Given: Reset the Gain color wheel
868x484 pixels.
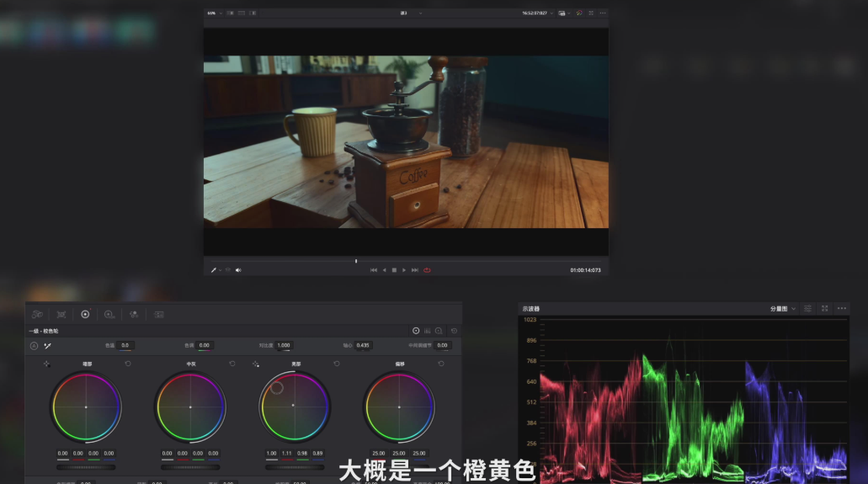Looking at the screenshot, I should [x=337, y=364].
